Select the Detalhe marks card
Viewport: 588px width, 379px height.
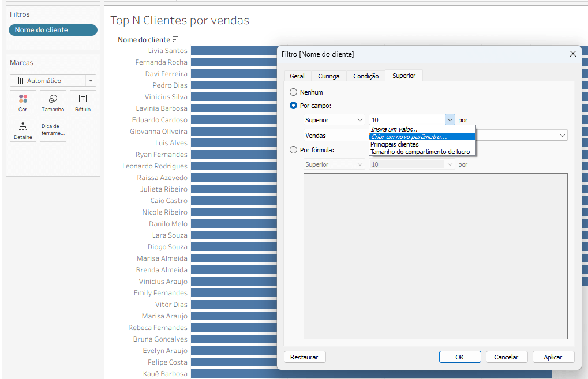(23, 130)
